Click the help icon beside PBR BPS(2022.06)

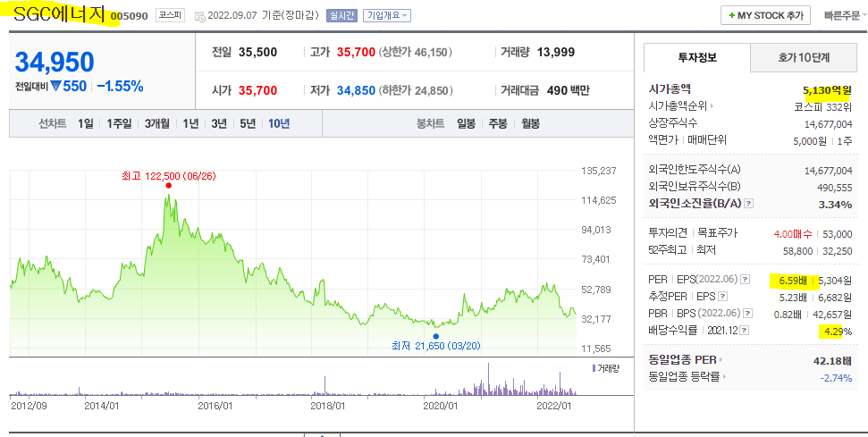tap(748, 314)
